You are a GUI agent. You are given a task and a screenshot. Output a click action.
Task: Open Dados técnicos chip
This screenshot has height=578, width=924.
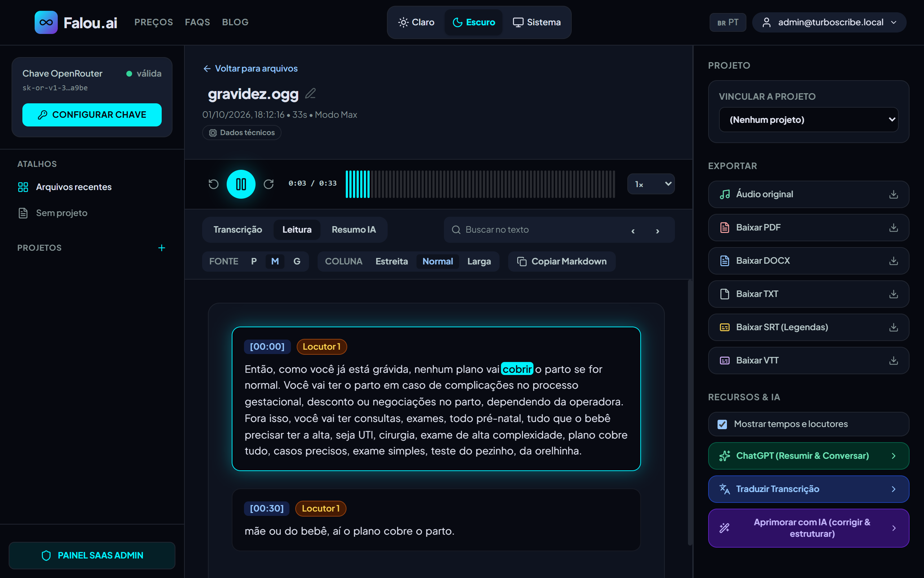[242, 133]
